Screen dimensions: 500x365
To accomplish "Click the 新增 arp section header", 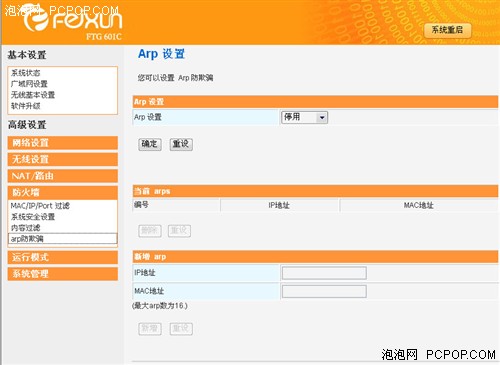I will click(x=315, y=257).
